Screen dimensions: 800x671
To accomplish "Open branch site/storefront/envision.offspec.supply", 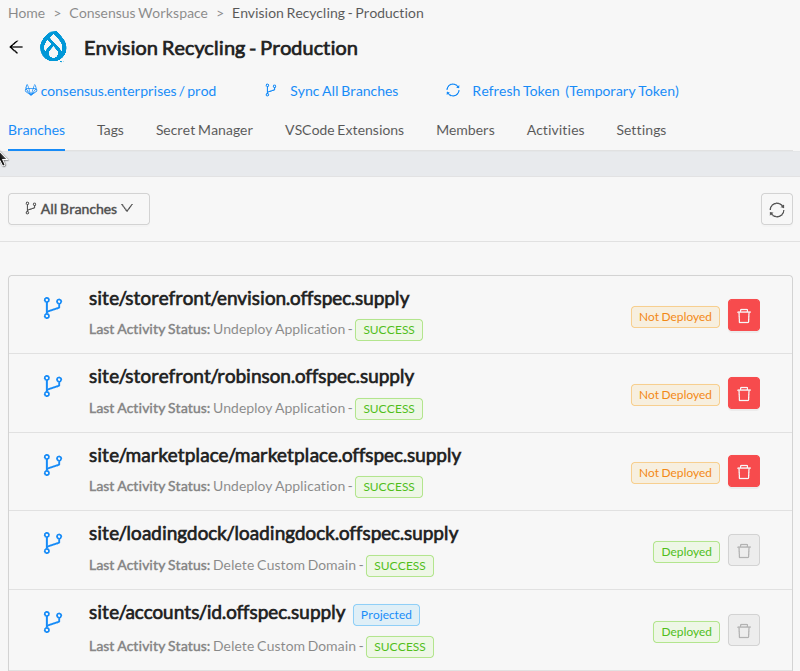I will tap(249, 299).
